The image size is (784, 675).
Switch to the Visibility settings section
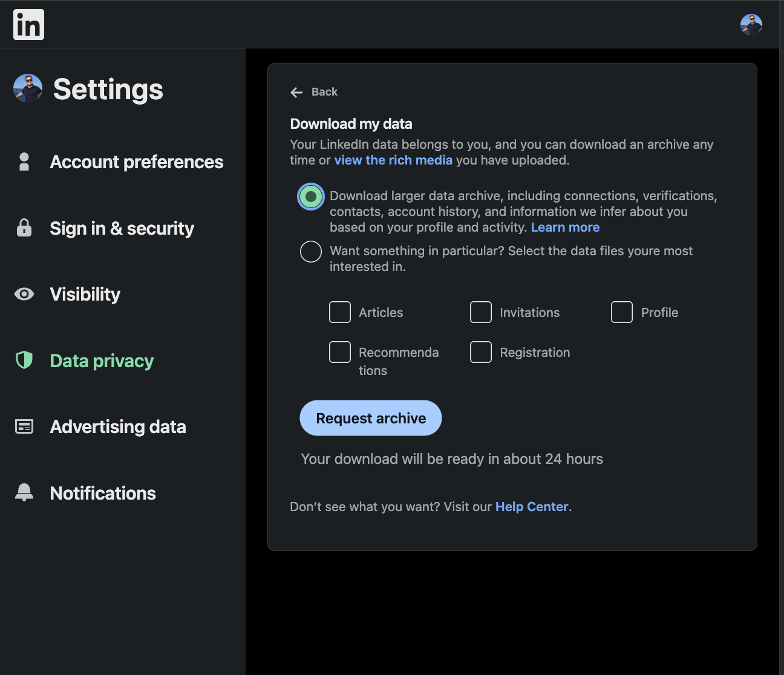[x=85, y=294]
